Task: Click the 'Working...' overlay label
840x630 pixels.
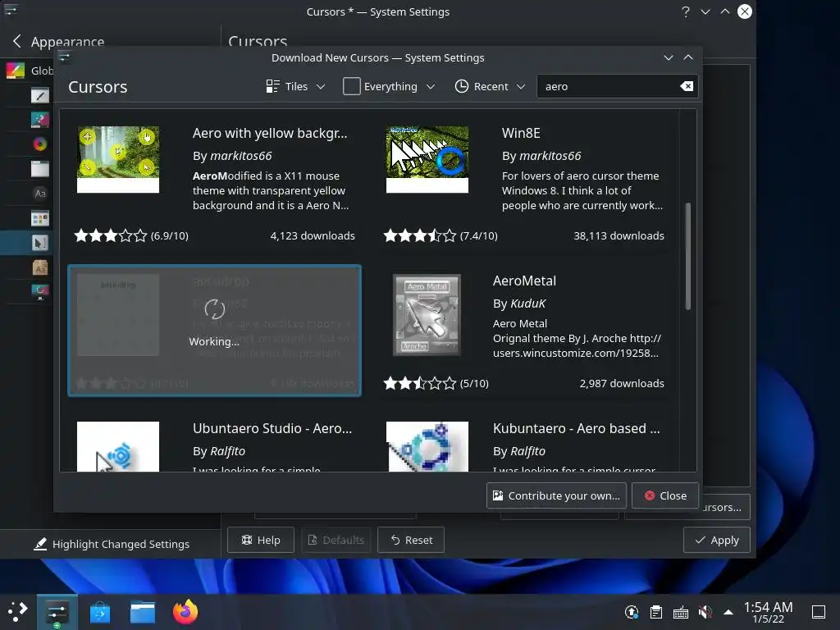Action: [214, 342]
